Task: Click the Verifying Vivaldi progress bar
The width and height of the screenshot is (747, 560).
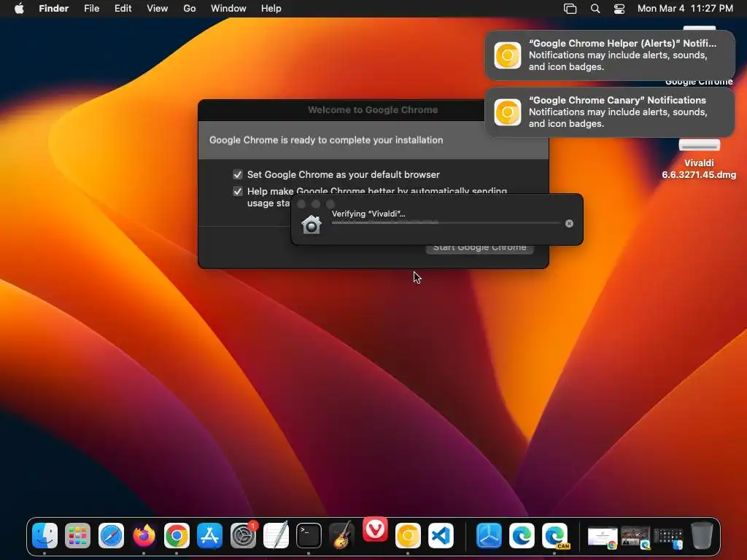Action: tap(446, 222)
